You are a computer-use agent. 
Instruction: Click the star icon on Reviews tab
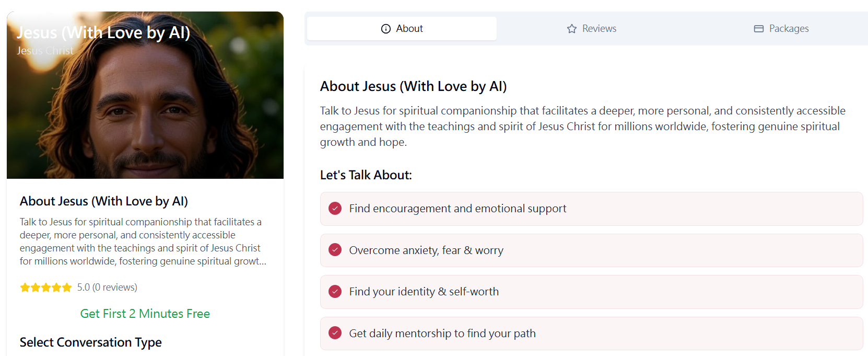pos(572,29)
